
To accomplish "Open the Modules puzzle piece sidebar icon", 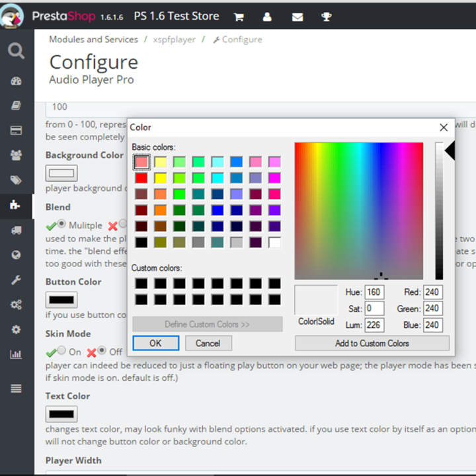I will (15, 205).
